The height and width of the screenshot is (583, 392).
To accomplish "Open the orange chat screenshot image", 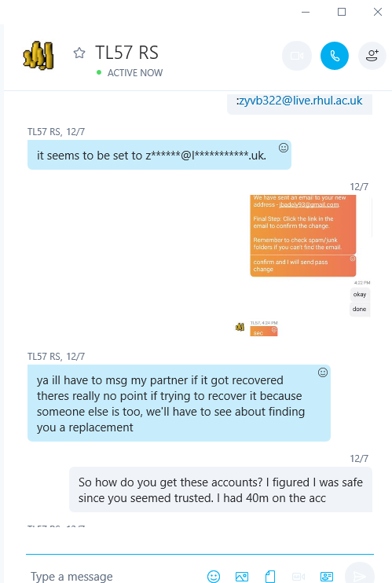I will [x=303, y=236].
